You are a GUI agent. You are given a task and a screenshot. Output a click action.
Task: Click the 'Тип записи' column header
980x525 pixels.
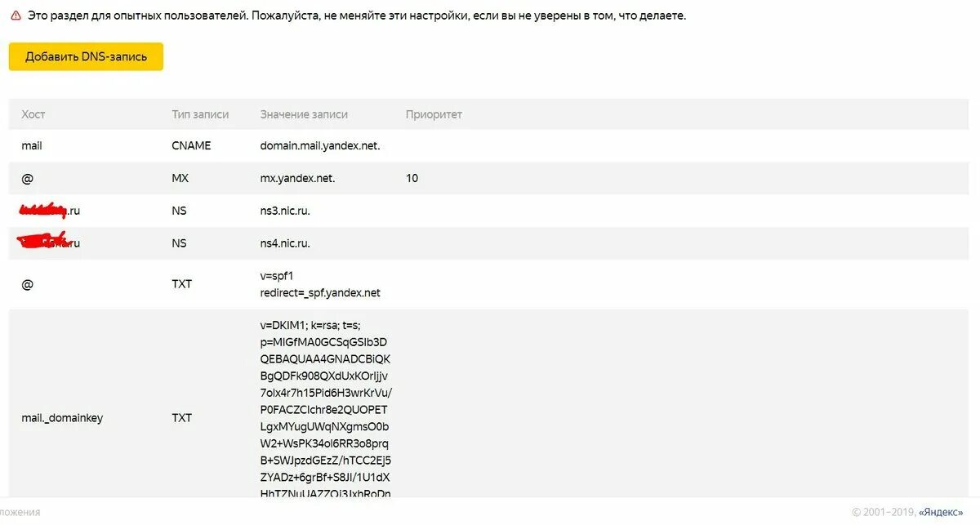(200, 115)
